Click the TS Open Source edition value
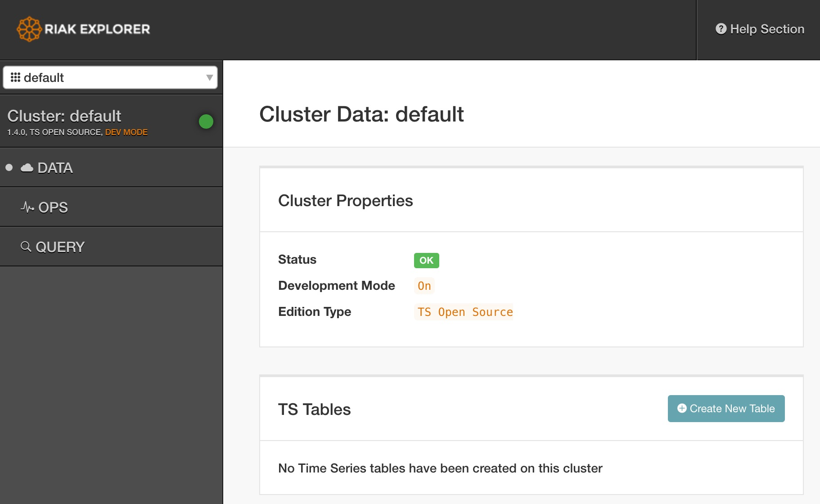This screenshot has height=504, width=820. 464,312
